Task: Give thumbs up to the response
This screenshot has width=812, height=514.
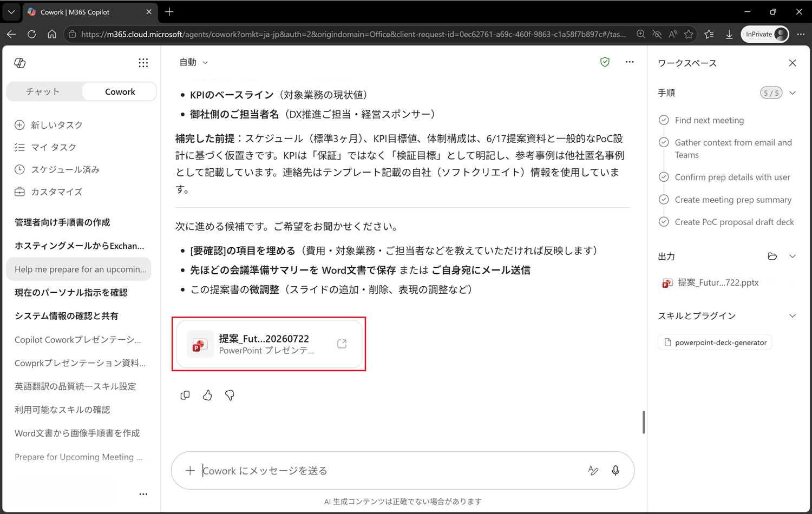Action: (x=207, y=395)
